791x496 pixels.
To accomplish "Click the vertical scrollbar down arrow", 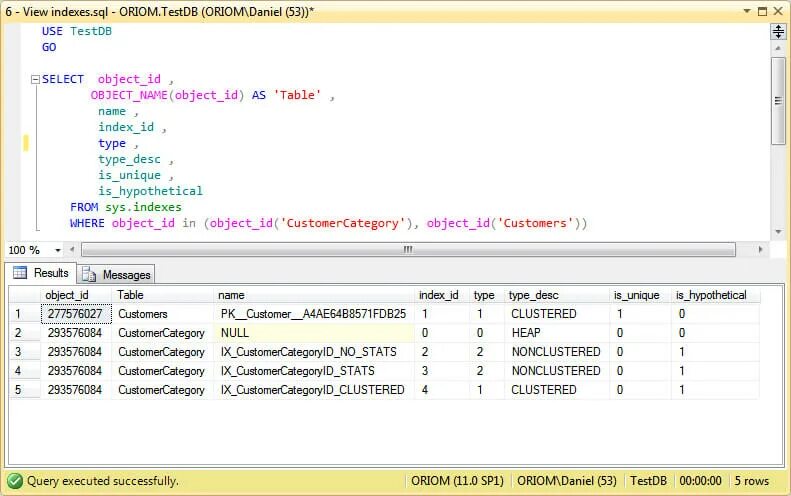I will 778,232.
